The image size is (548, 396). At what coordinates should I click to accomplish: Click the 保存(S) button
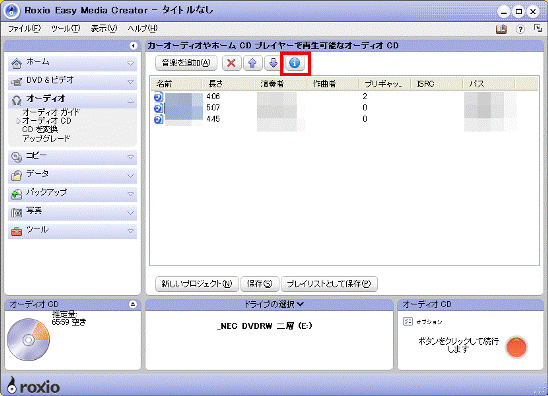[259, 284]
